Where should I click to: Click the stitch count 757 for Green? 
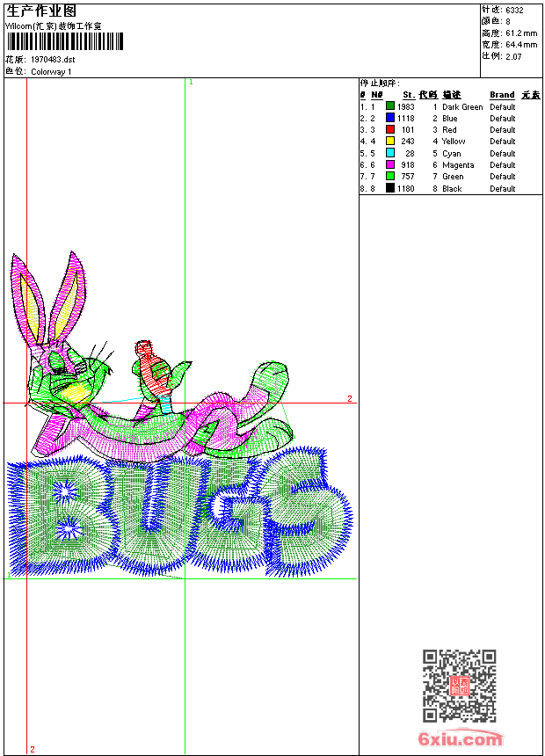click(x=408, y=177)
